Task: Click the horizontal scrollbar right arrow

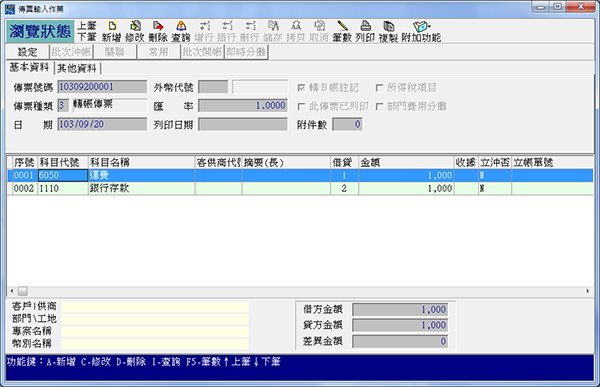Action: [587, 291]
